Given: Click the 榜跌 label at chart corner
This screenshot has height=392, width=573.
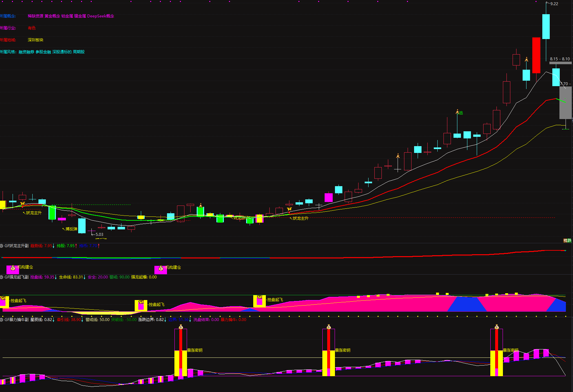Looking at the screenshot, I should (567, 240).
